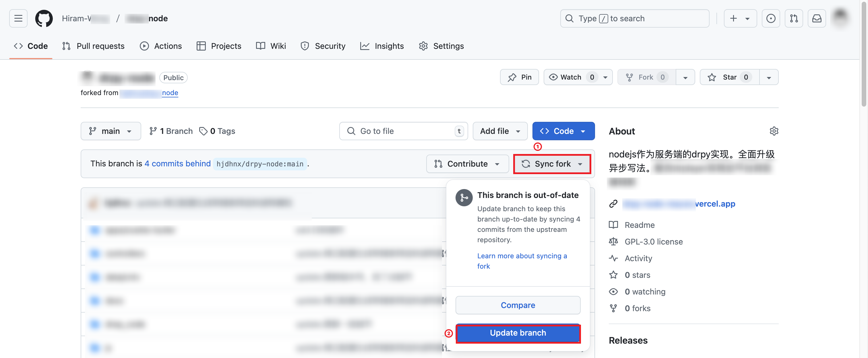This screenshot has width=868, height=358.
Task: Click the Compare button in sync popup
Action: tap(518, 305)
